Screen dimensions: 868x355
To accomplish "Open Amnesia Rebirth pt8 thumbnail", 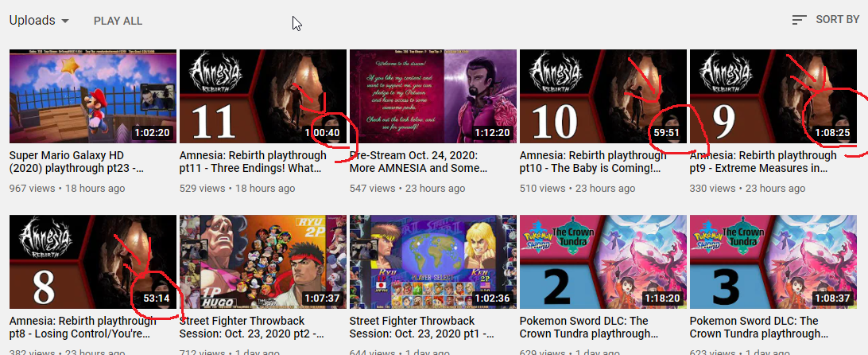I will pyautogui.click(x=93, y=262).
